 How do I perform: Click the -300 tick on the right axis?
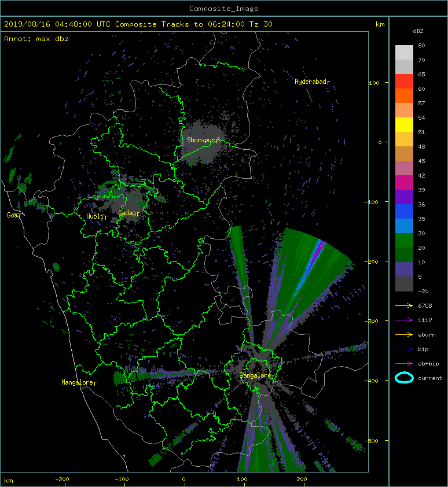pos(372,321)
